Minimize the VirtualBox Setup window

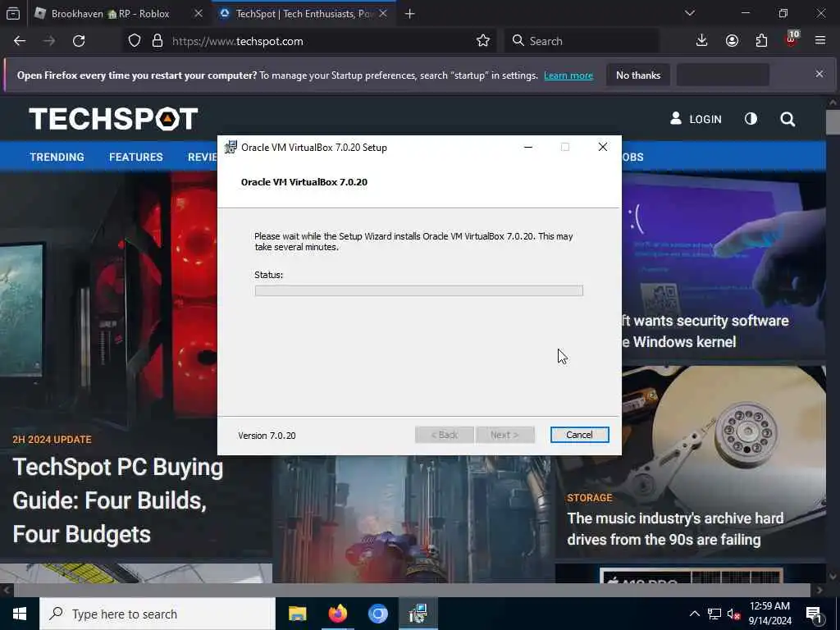[528, 147]
